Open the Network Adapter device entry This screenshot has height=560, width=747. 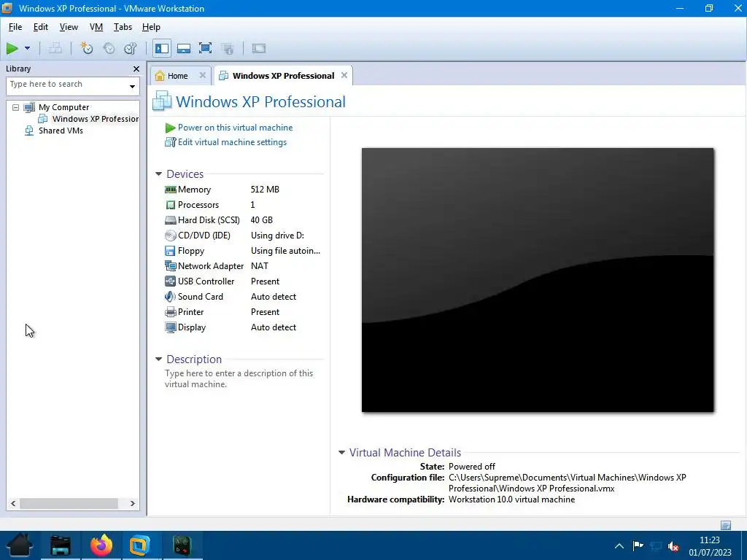[x=211, y=266]
